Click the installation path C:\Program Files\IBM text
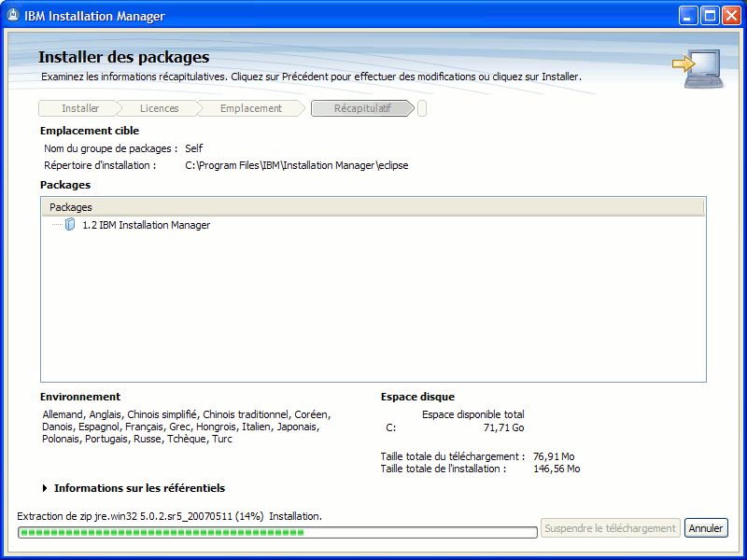The height and width of the screenshot is (560, 747). click(x=296, y=165)
